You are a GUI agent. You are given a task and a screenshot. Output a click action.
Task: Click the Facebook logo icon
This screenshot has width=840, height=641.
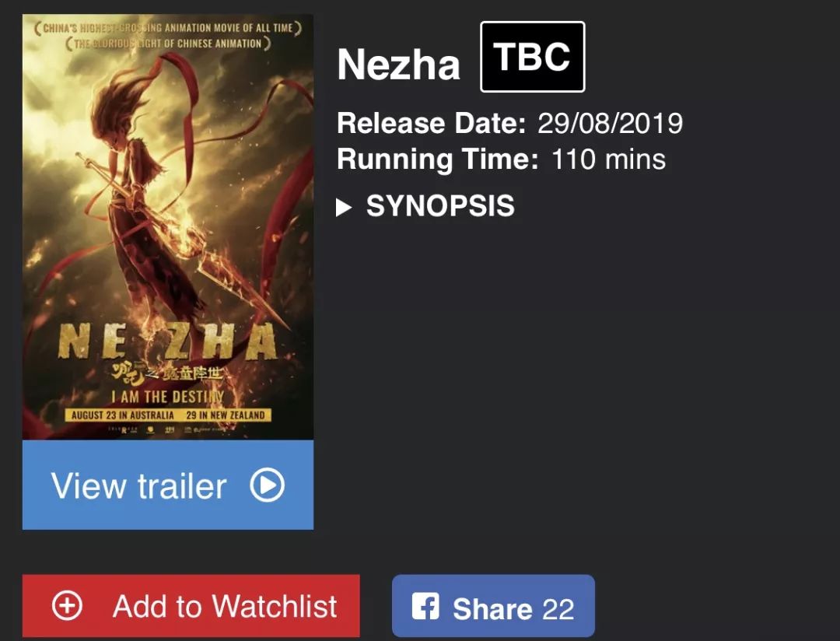(x=425, y=606)
